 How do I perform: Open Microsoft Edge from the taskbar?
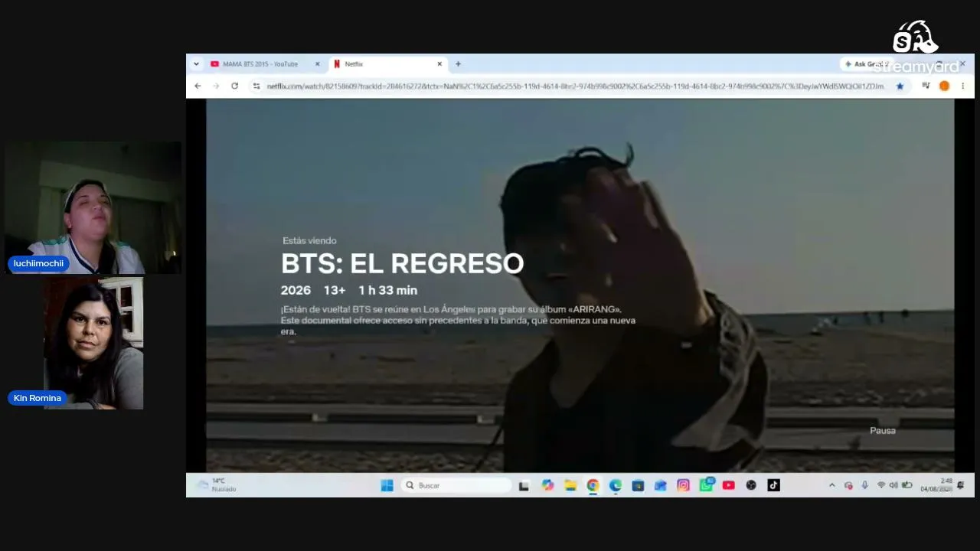[616, 485]
